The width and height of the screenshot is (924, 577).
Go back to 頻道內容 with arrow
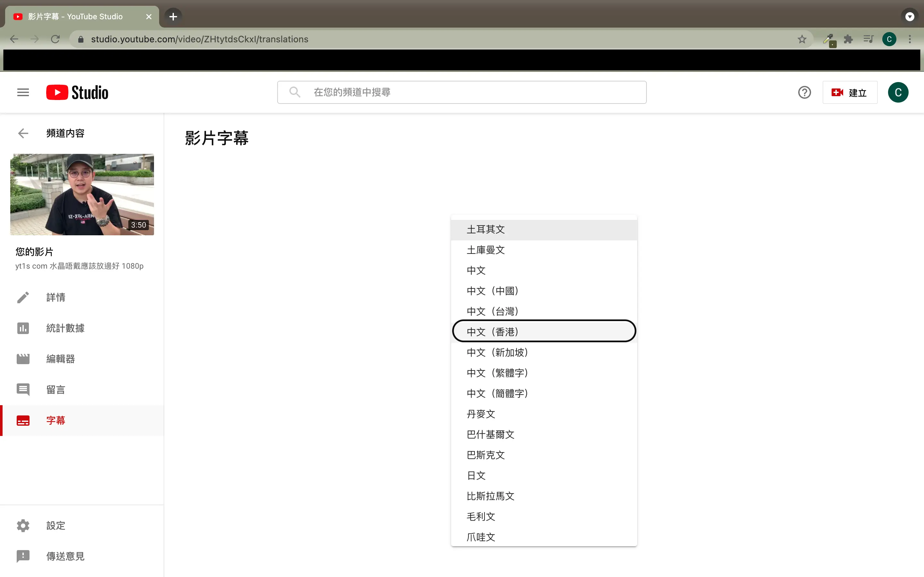tap(23, 133)
